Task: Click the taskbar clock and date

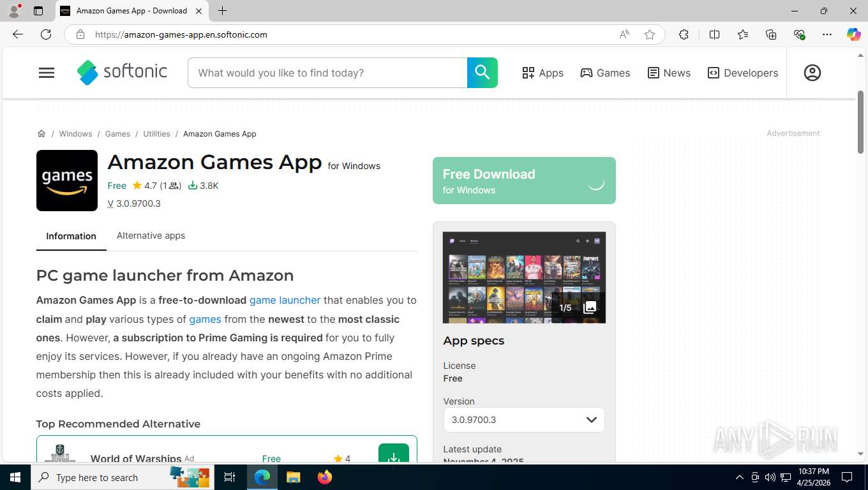Action: (812, 477)
